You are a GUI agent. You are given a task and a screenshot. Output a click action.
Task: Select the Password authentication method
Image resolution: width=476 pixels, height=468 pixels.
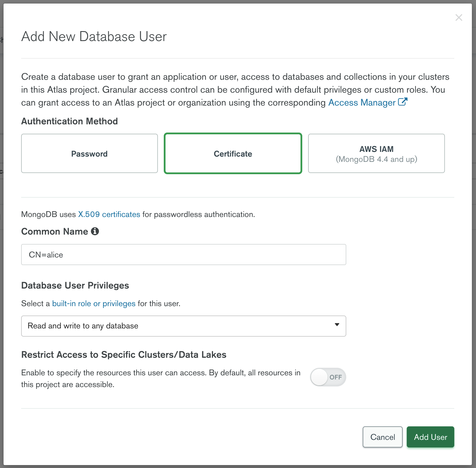(89, 153)
